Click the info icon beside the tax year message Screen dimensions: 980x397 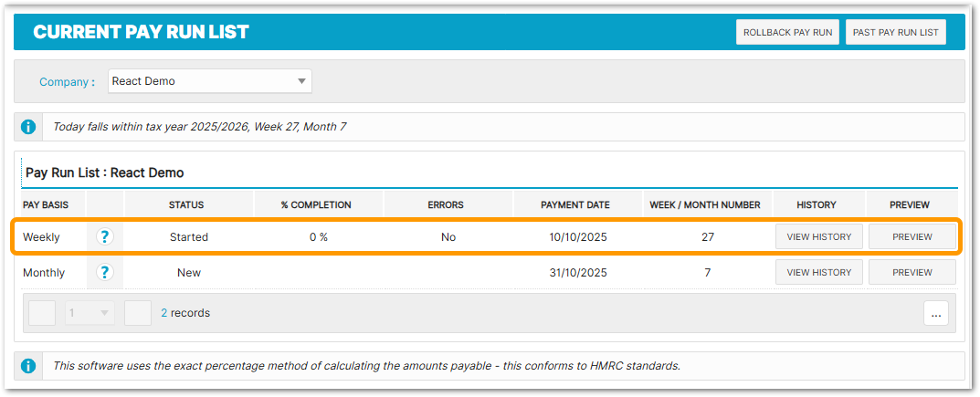[28, 127]
